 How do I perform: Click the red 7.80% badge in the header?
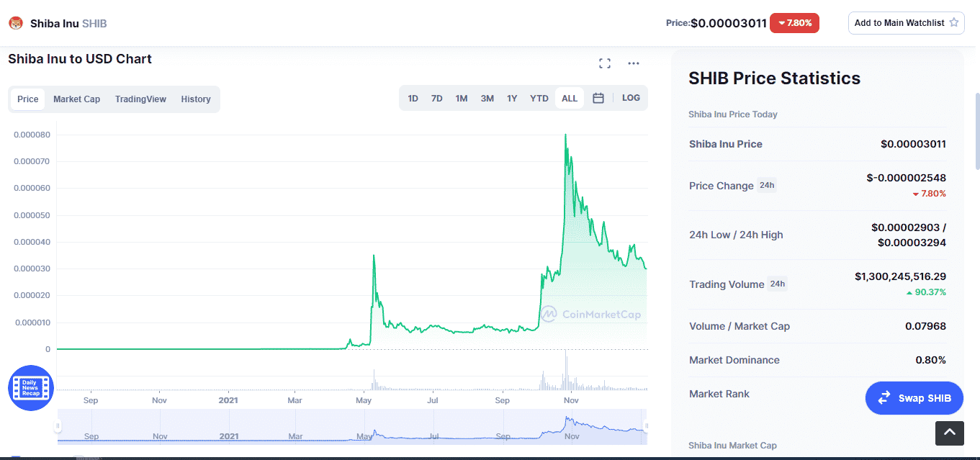(795, 23)
